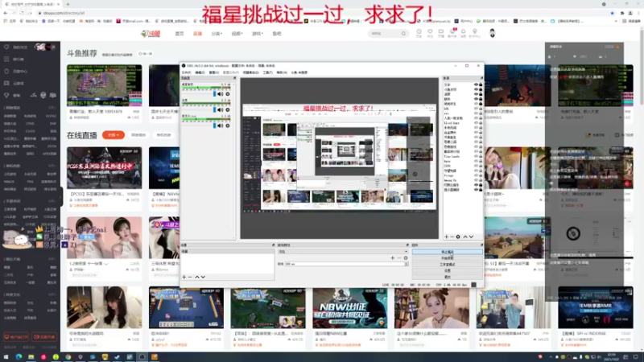The width and height of the screenshot is (644, 362).
Task: Toggle lock of CSGO source
Action: point(481,166)
